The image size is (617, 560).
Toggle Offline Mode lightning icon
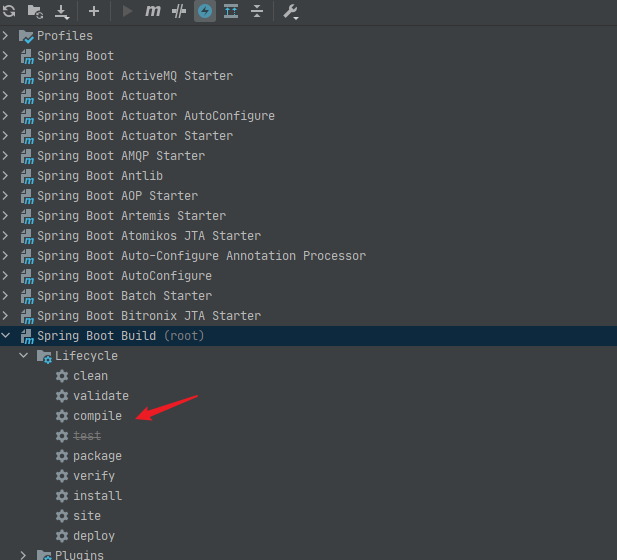205,11
